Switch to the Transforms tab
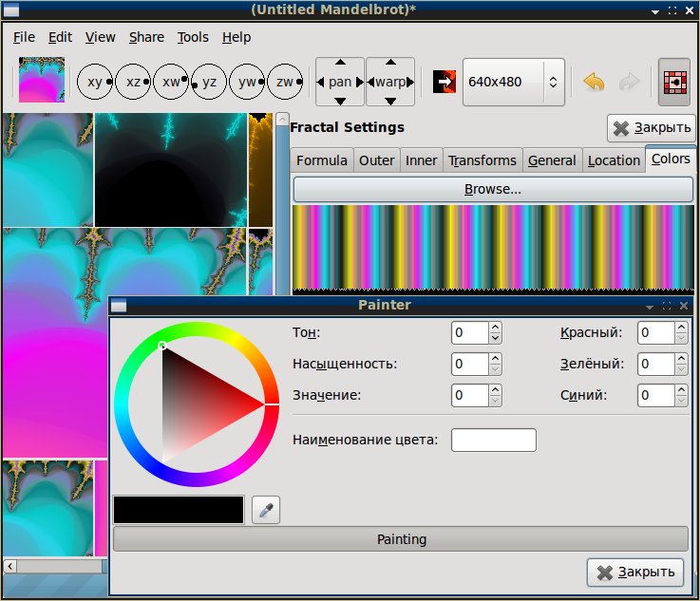Image resolution: width=700 pixels, height=601 pixels. click(x=482, y=160)
